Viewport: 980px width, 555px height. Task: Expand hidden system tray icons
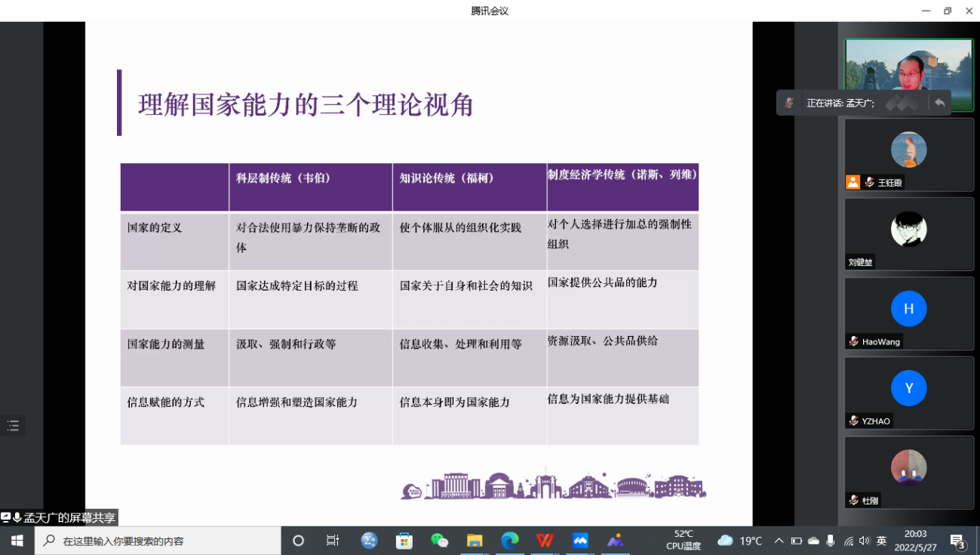pyautogui.click(x=779, y=541)
